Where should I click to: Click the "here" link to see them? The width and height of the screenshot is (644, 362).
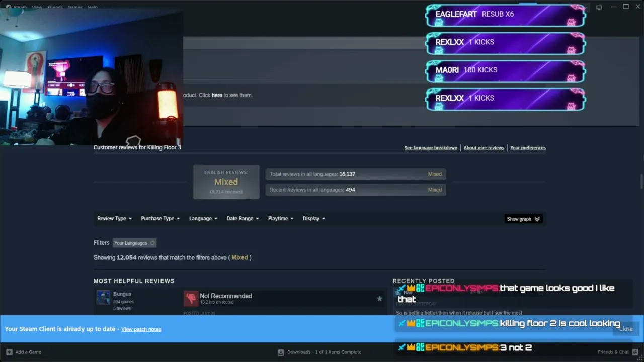[x=217, y=95]
